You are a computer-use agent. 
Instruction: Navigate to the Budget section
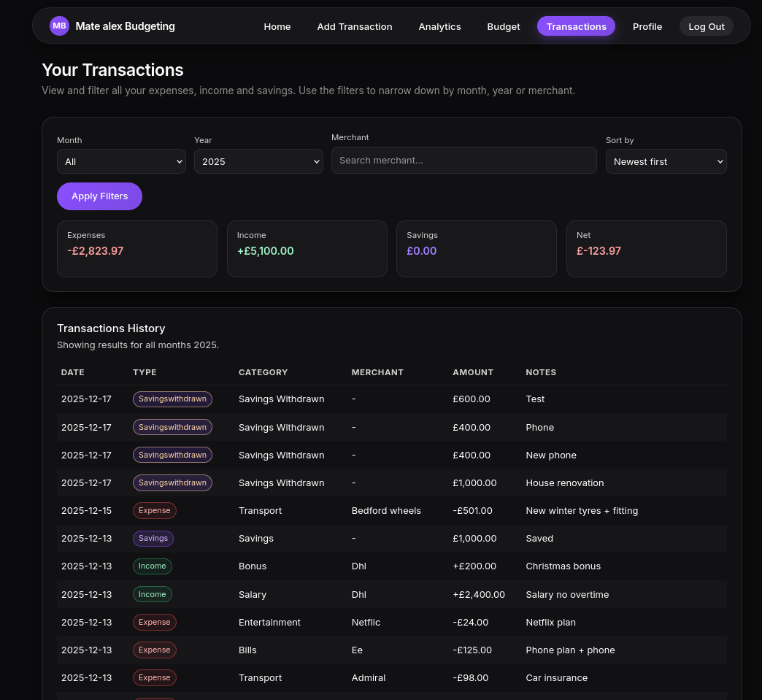point(504,26)
